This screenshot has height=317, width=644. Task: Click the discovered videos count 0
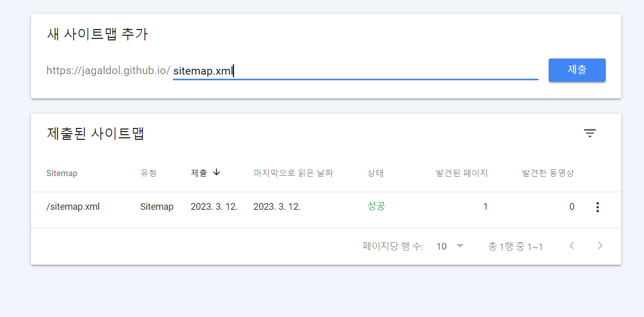click(x=572, y=207)
